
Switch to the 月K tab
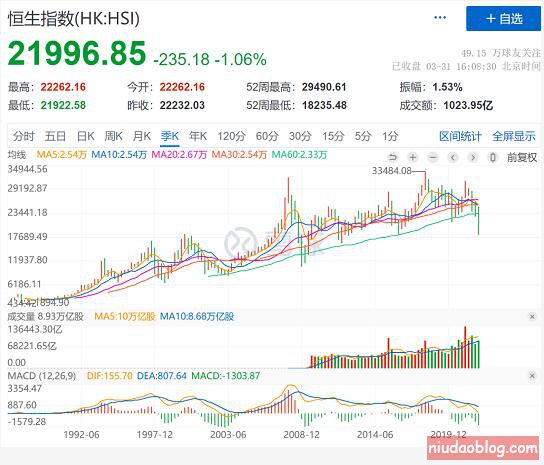click(142, 136)
